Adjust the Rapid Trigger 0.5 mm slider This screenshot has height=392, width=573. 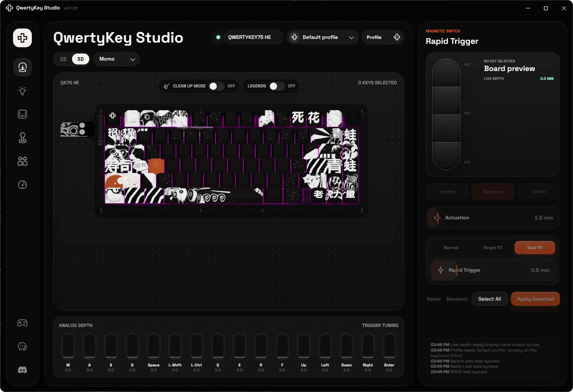point(493,270)
